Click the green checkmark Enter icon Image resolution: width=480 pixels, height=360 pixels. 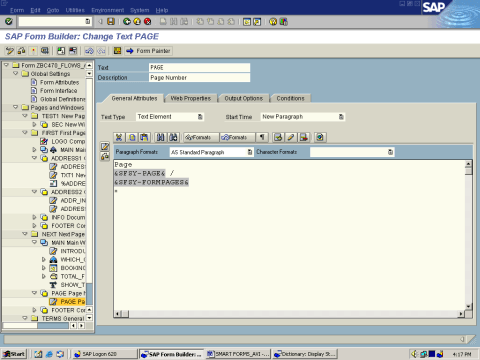click(9, 22)
